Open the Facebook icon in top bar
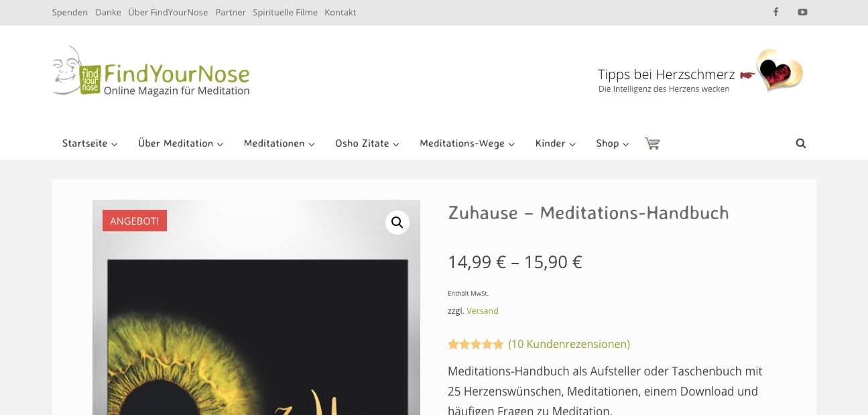This screenshot has width=868, height=415. (x=776, y=12)
